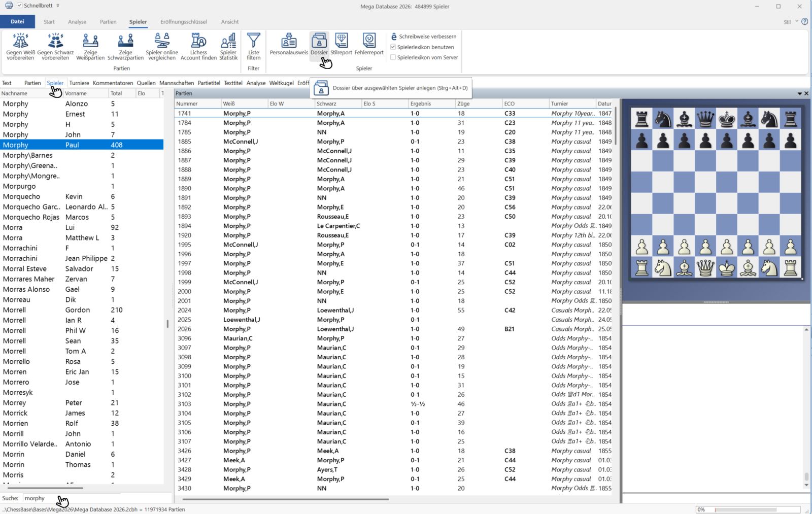Select the Mannschaften list tab
This screenshot has width=812, height=514.
pos(177,83)
